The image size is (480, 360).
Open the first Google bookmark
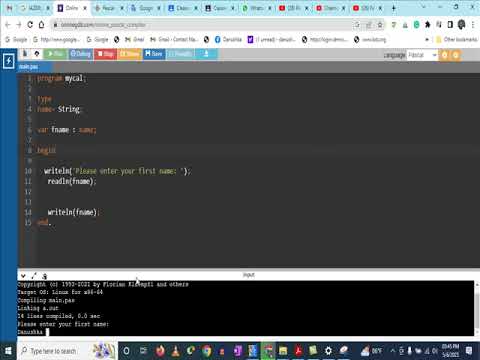(16, 39)
